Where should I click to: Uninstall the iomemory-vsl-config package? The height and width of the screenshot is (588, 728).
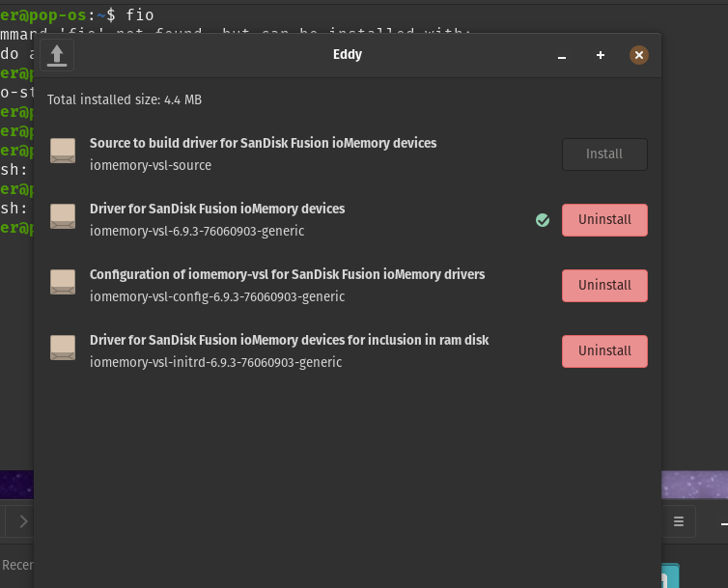pyautogui.click(x=604, y=286)
